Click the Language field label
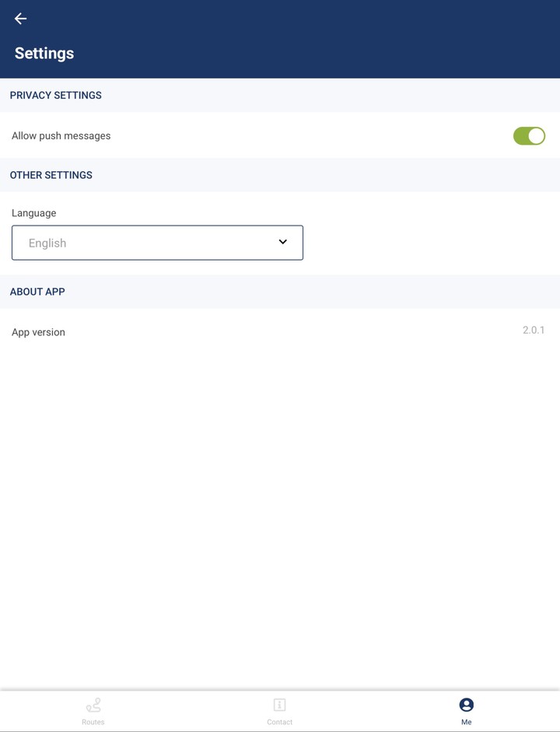Viewport: 560px width, 732px height. click(x=34, y=213)
